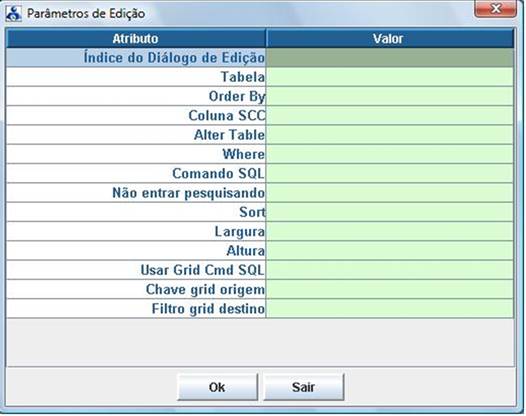526x416 pixels.
Task: Click the application icon in title bar
Action: tap(14, 14)
